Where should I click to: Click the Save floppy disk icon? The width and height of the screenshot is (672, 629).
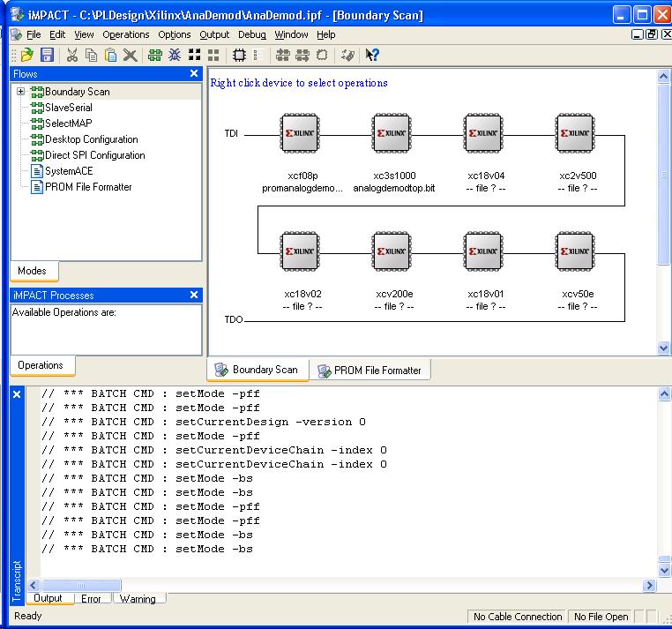click(x=47, y=55)
